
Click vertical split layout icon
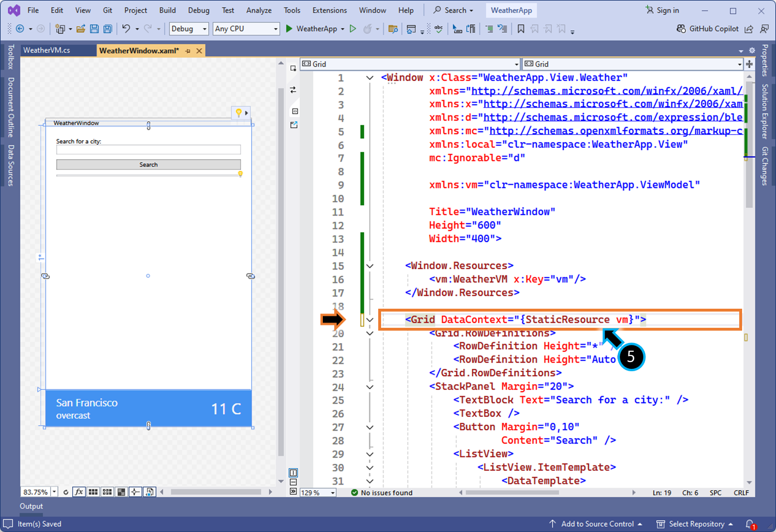pyautogui.click(x=293, y=473)
